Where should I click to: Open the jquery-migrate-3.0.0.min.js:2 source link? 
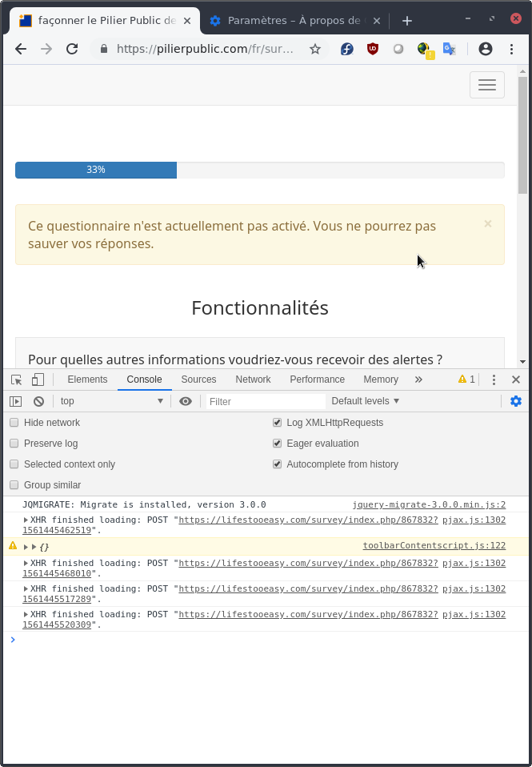[x=429, y=505]
